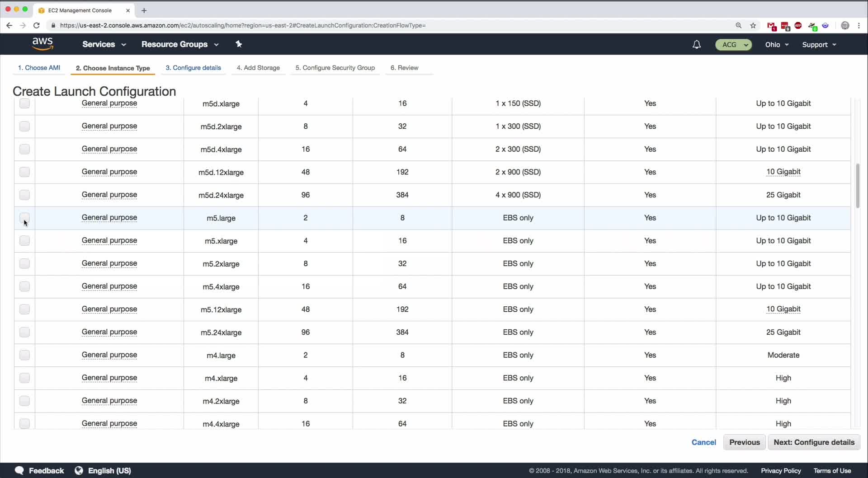Click Next: Configure details button
The width and height of the screenshot is (868, 478).
(814, 442)
